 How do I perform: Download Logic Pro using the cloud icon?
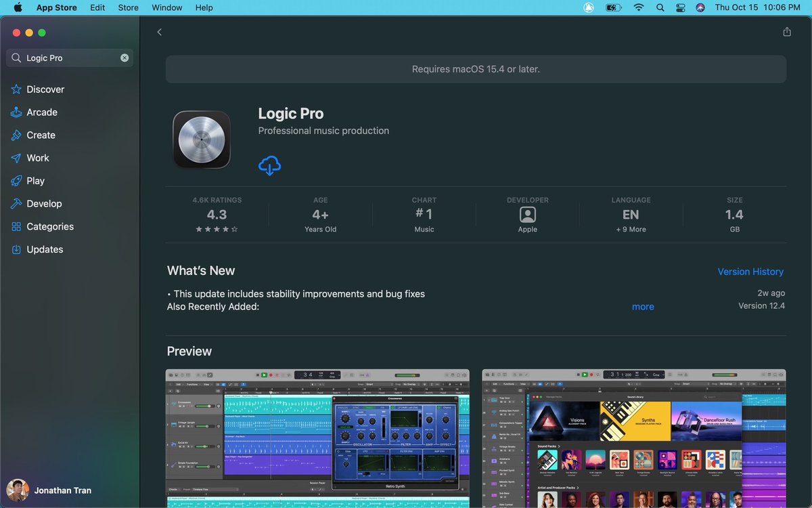point(269,165)
